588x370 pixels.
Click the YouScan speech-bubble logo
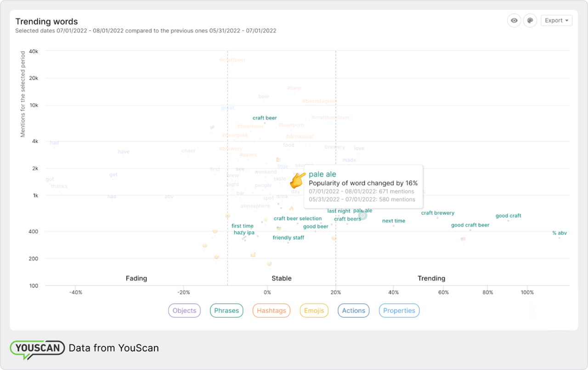click(x=37, y=348)
